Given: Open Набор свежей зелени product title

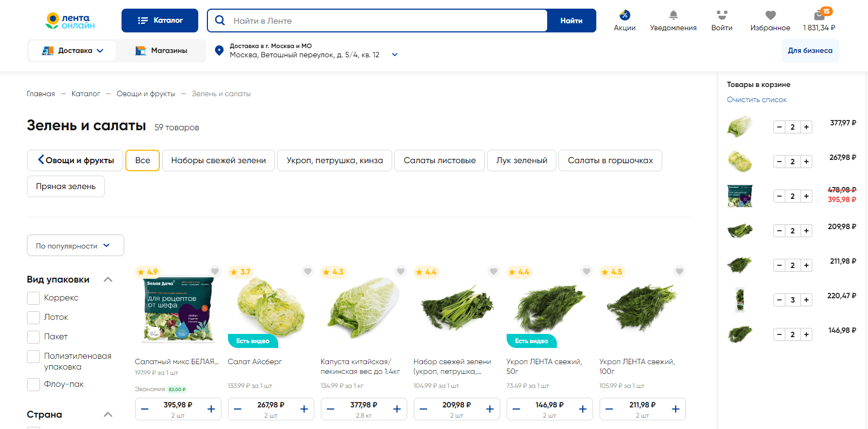Looking at the screenshot, I should click(x=452, y=366).
